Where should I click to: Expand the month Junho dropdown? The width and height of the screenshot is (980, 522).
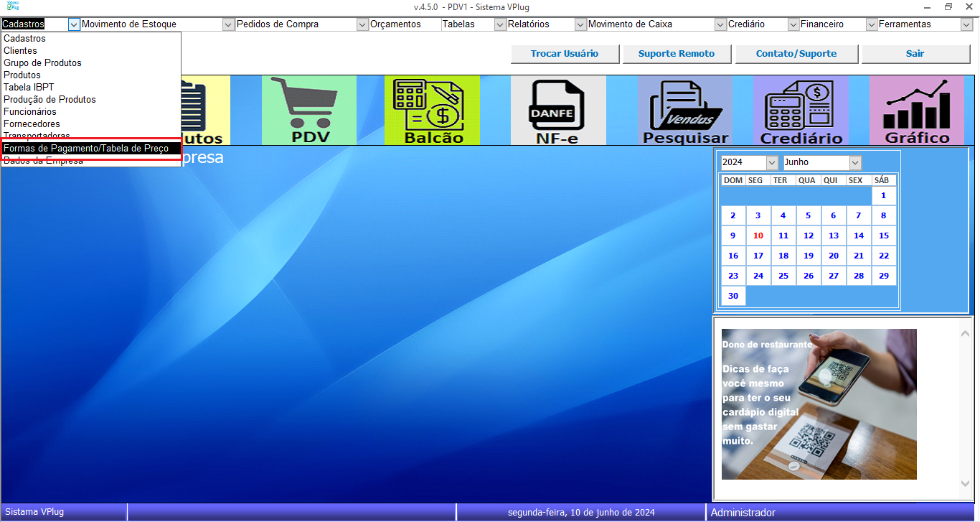pyautogui.click(x=854, y=162)
